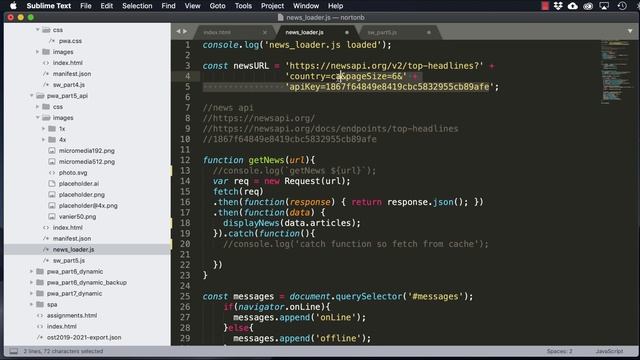Open placeholder@4x.png in the sidebar

coord(88,206)
